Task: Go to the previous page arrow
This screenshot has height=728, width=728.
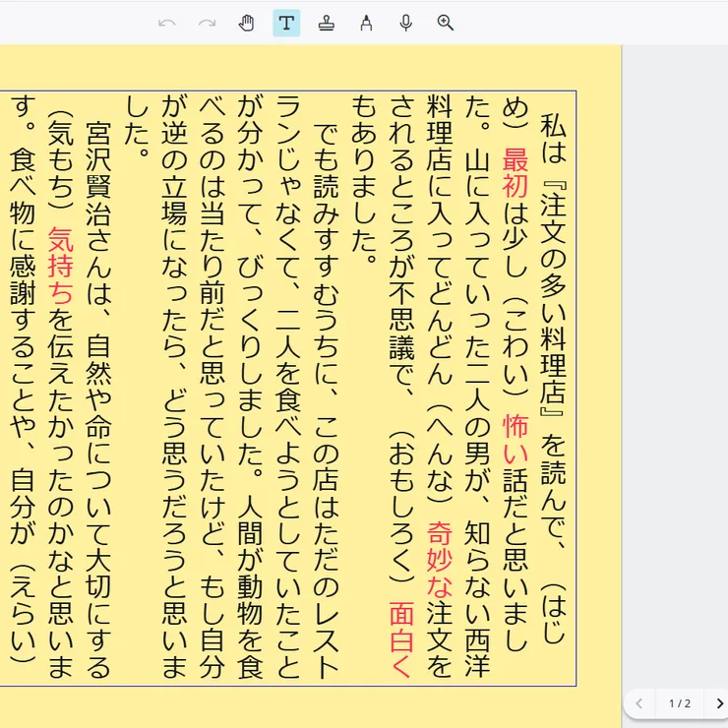Action: 638,703
